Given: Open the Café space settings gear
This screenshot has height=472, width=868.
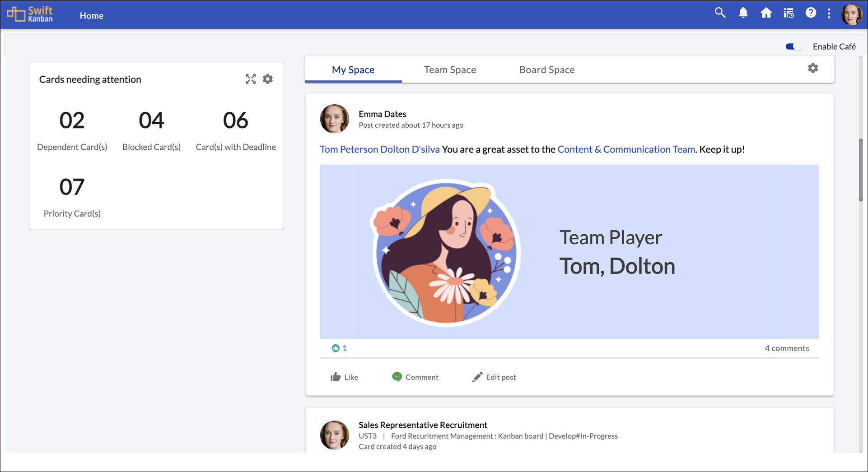Looking at the screenshot, I should tap(812, 68).
